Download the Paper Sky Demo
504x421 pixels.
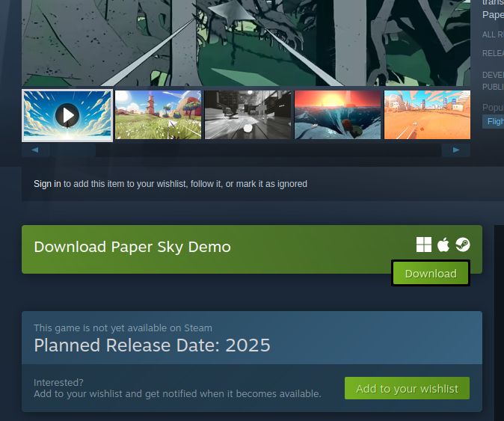coord(431,273)
